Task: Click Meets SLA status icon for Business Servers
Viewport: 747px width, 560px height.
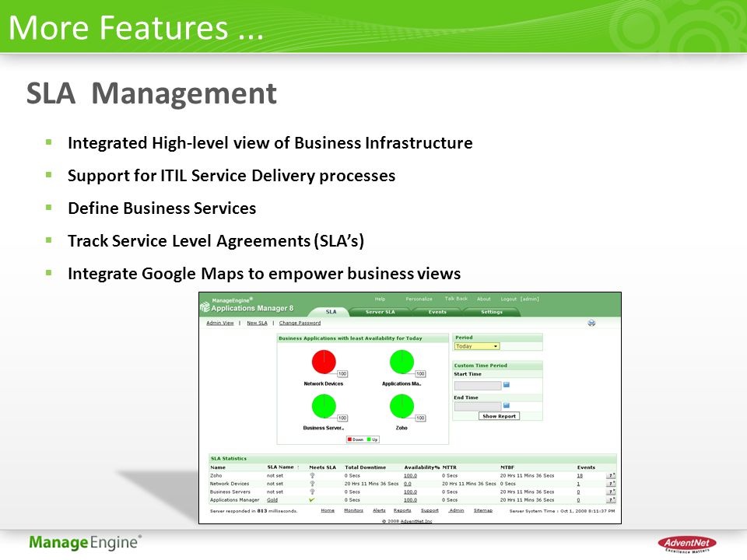Action: click(x=312, y=492)
